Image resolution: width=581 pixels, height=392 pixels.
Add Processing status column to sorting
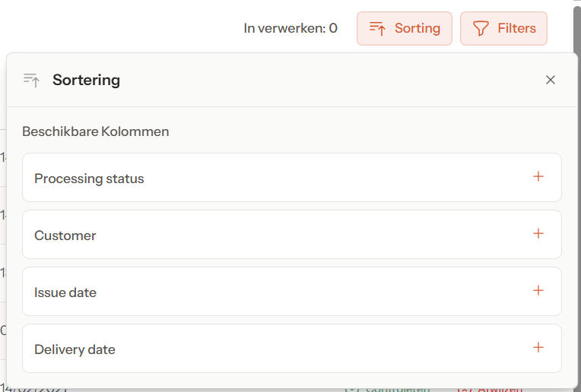pos(538,177)
